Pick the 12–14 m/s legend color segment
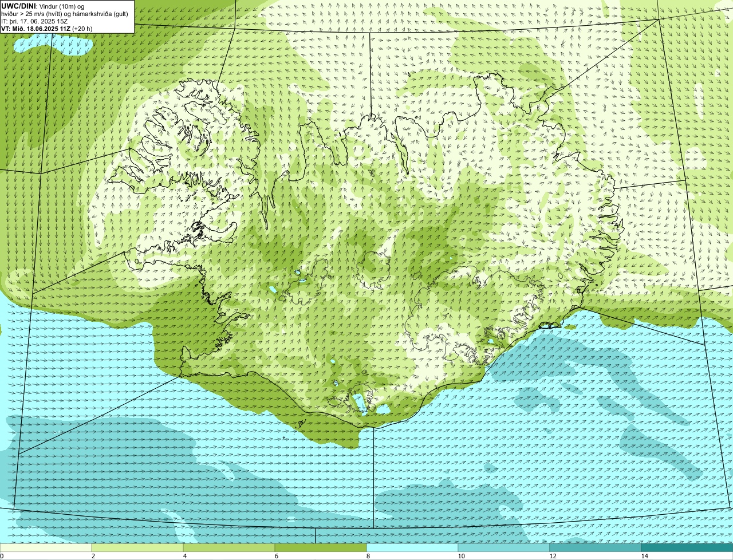Image resolution: width=733 pixels, height=560 pixels. point(596,548)
